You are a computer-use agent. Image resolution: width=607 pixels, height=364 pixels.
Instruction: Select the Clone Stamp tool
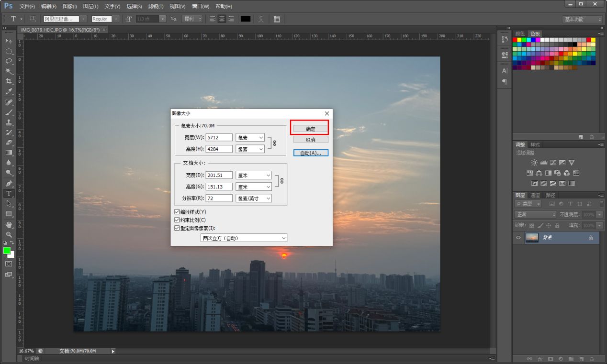pyautogui.click(x=9, y=122)
